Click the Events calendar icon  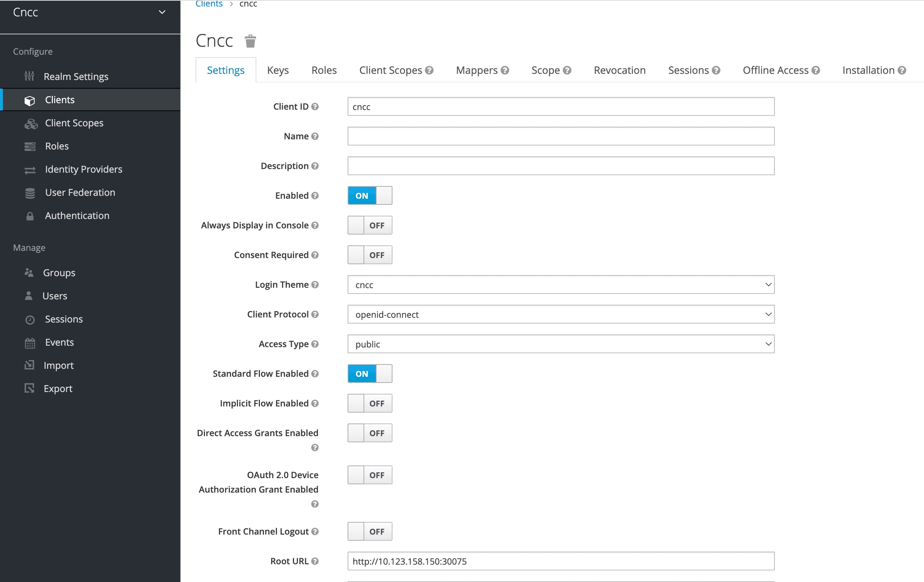click(x=30, y=343)
